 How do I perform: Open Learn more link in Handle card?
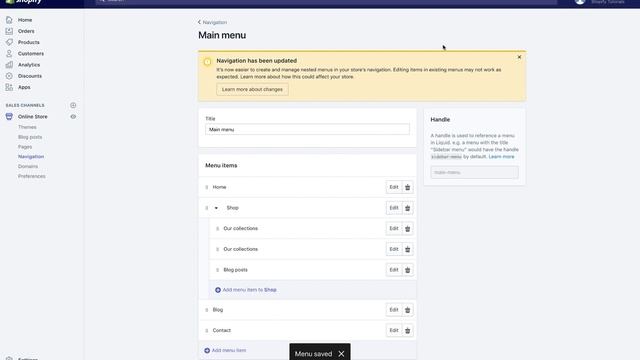(x=501, y=157)
